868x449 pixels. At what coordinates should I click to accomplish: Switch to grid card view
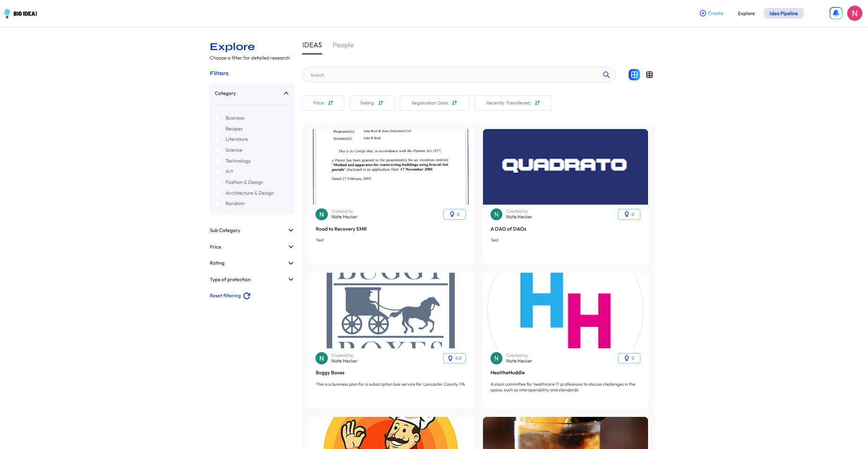pyautogui.click(x=634, y=75)
